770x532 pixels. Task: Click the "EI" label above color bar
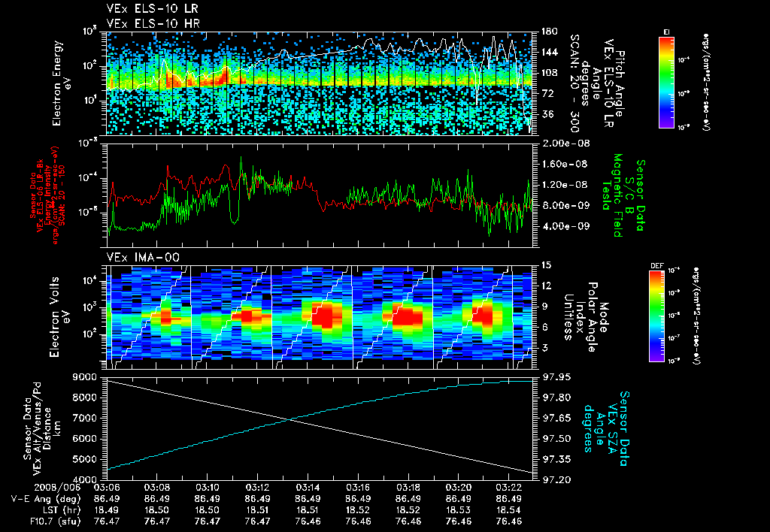(x=666, y=32)
